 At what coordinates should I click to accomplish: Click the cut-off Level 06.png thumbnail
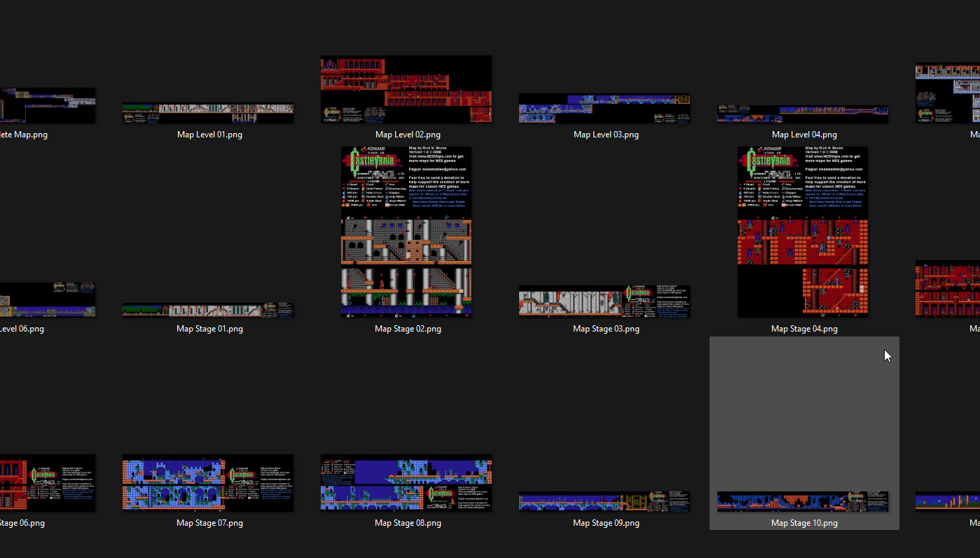48,299
